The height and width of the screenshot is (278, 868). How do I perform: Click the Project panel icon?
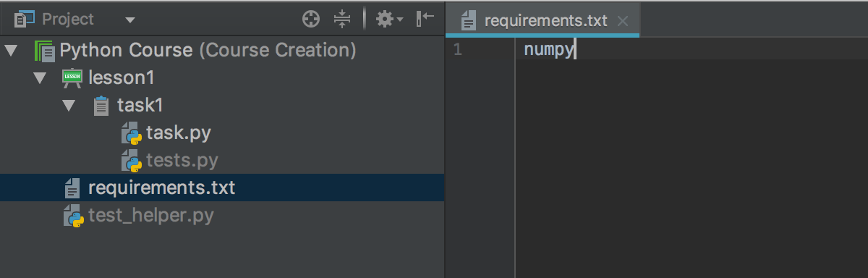[25, 19]
